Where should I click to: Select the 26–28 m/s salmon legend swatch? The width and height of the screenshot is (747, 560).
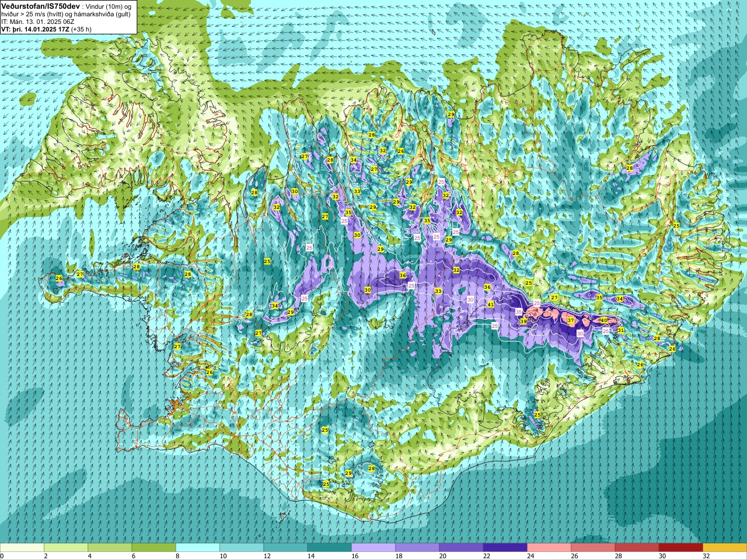(593, 548)
